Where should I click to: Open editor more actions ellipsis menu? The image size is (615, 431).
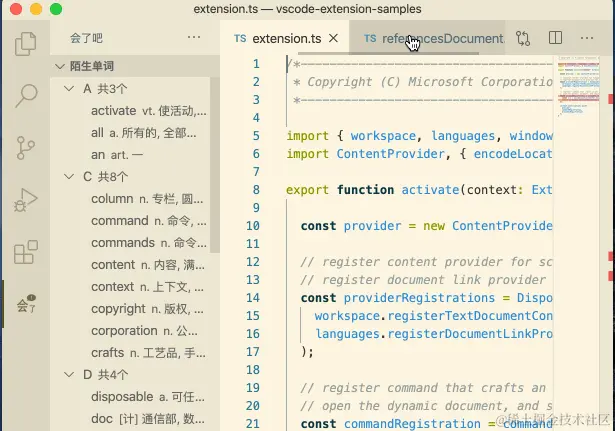pyautogui.click(x=587, y=38)
